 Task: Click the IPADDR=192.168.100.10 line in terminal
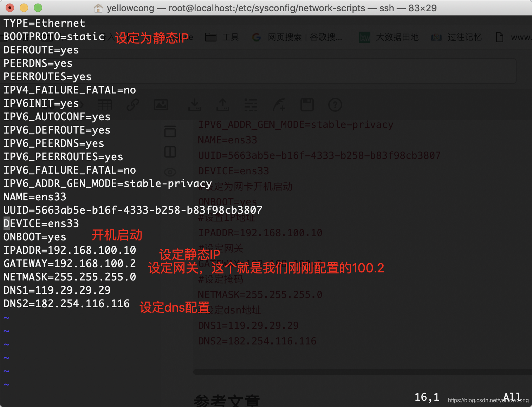pyautogui.click(x=70, y=250)
